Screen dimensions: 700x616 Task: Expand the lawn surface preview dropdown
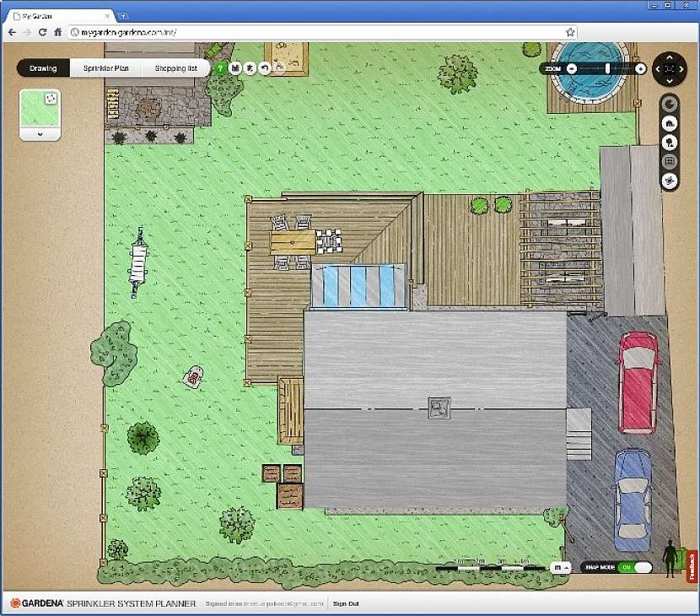click(40, 134)
